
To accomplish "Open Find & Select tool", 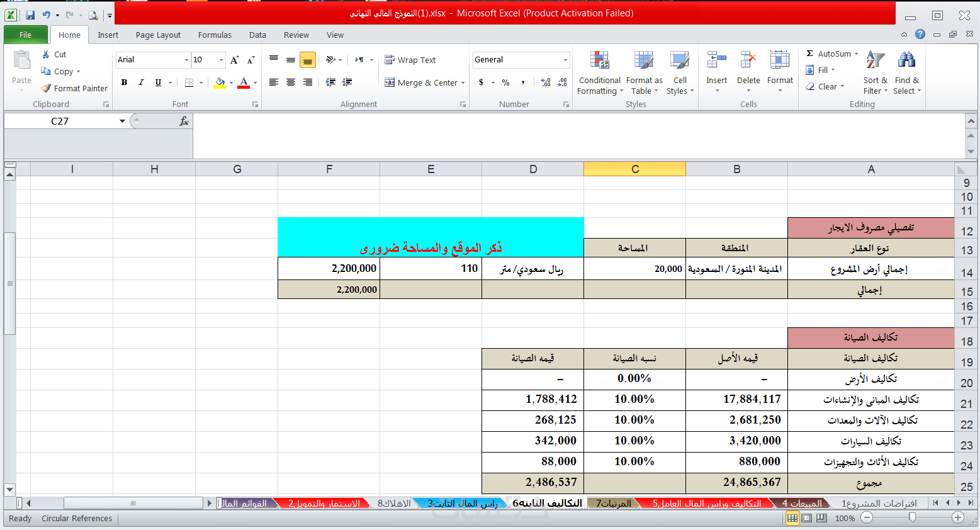I will tap(907, 72).
